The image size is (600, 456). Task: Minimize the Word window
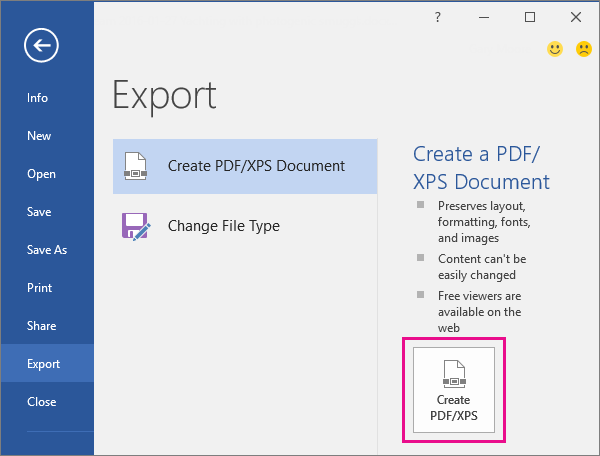pos(483,17)
